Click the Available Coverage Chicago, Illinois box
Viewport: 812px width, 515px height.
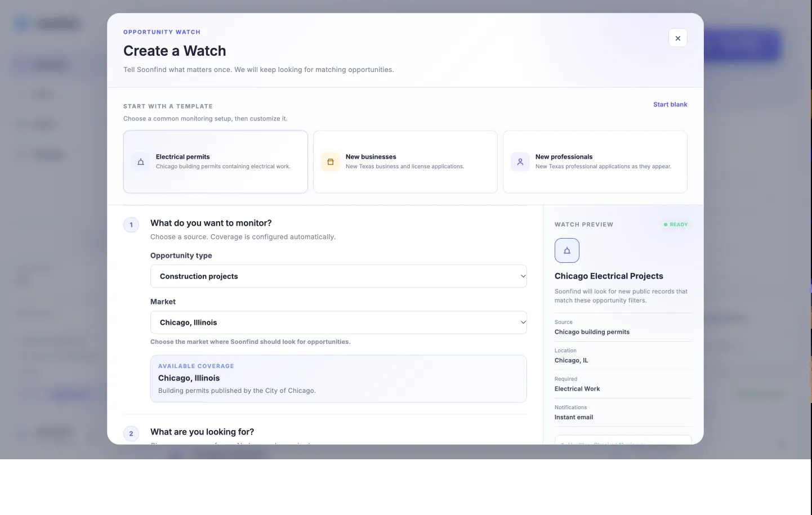[x=338, y=379]
